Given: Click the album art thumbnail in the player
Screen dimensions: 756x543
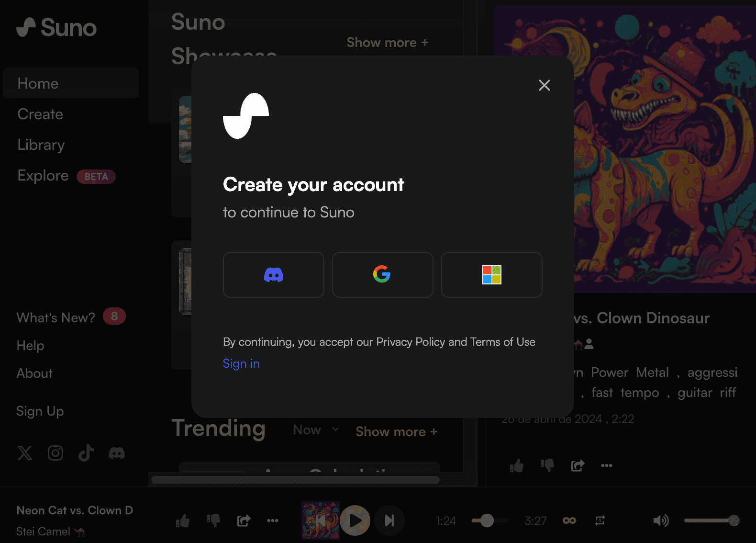Looking at the screenshot, I should 321,520.
